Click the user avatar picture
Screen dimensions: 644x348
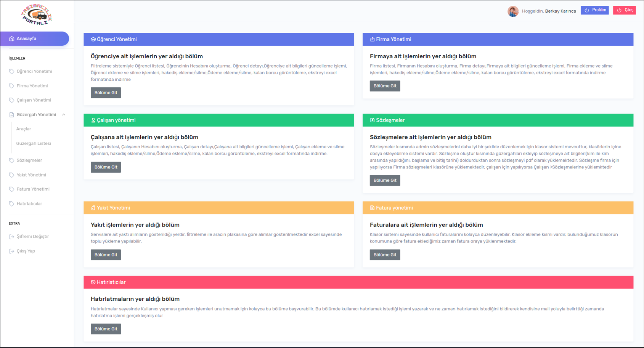coord(513,11)
